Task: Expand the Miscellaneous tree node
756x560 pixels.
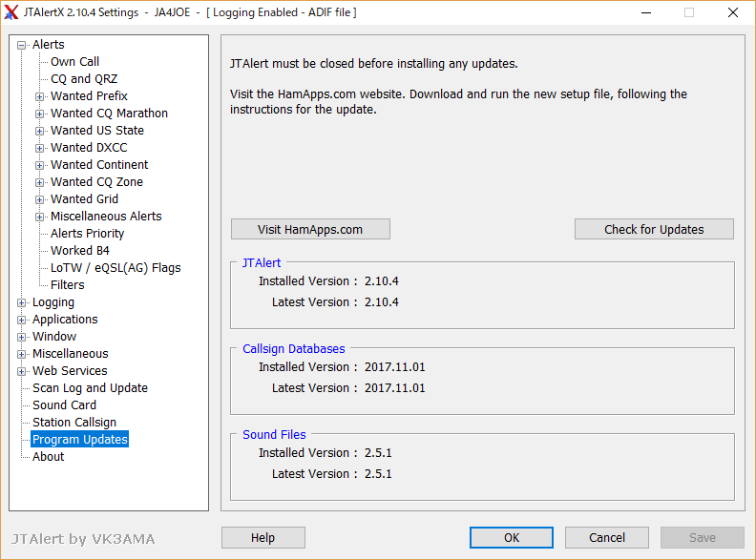Action: [x=21, y=354]
